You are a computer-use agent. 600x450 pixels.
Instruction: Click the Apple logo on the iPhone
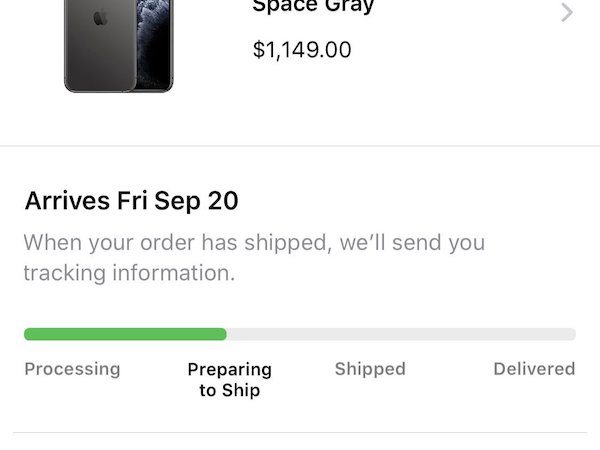[x=99, y=18]
